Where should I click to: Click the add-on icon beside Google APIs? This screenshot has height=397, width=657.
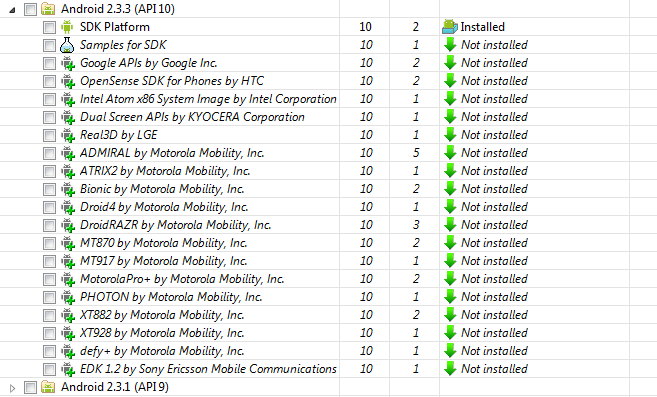(x=68, y=63)
